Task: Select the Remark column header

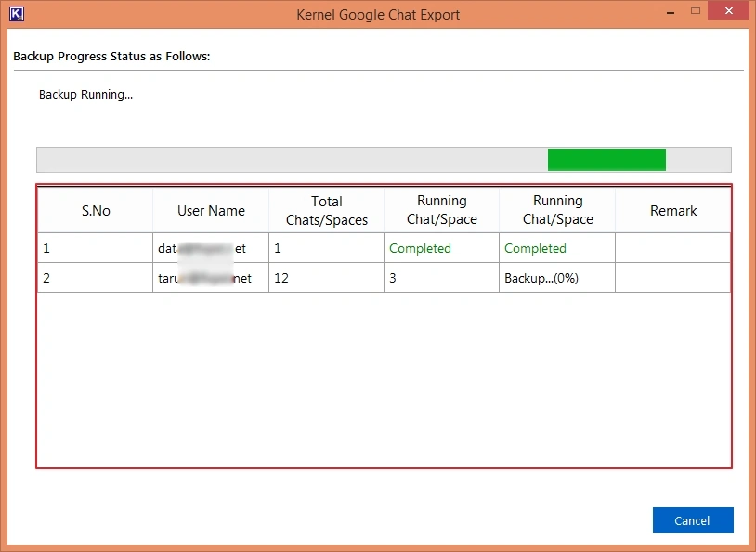Action: tap(673, 210)
